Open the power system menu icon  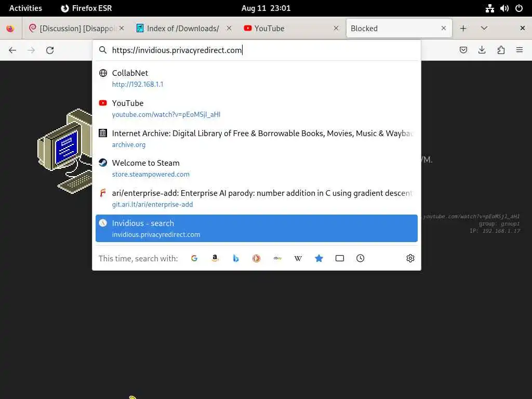click(x=519, y=8)
